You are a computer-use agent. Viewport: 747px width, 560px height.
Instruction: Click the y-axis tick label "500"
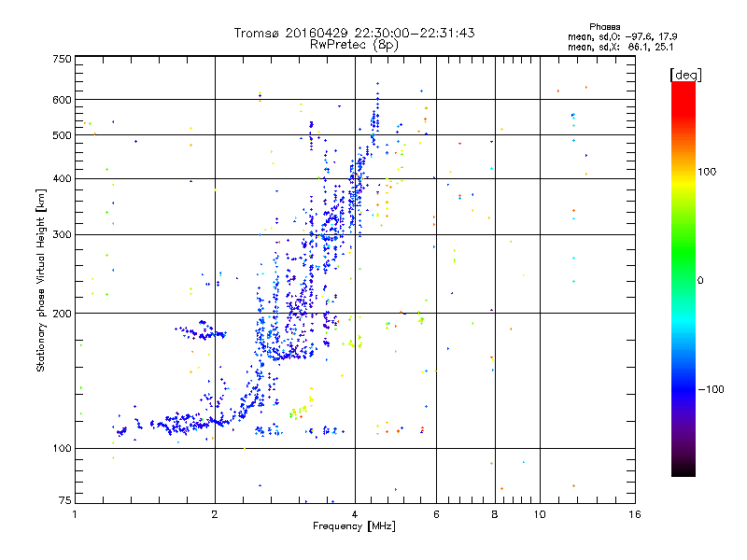click(x=63, y=135)
